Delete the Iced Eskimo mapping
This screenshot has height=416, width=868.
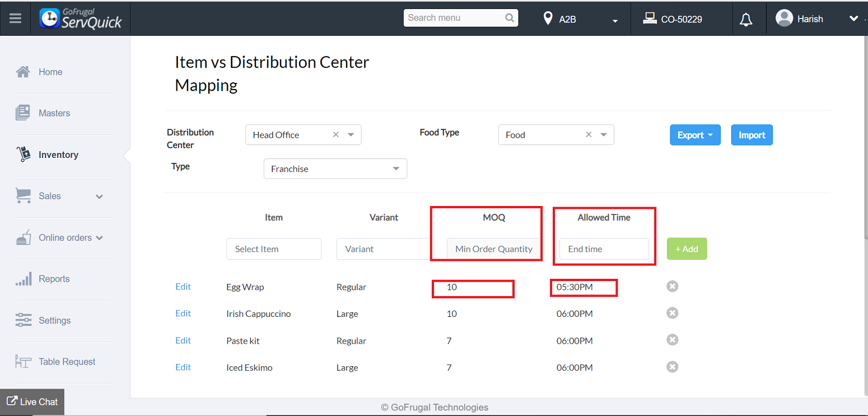[x=672, y=367]
